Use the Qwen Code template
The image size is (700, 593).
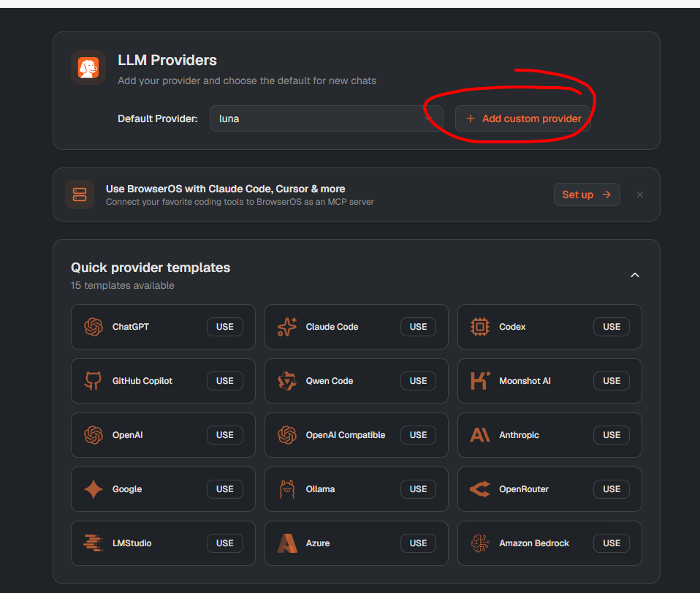(x=418, y=381)
